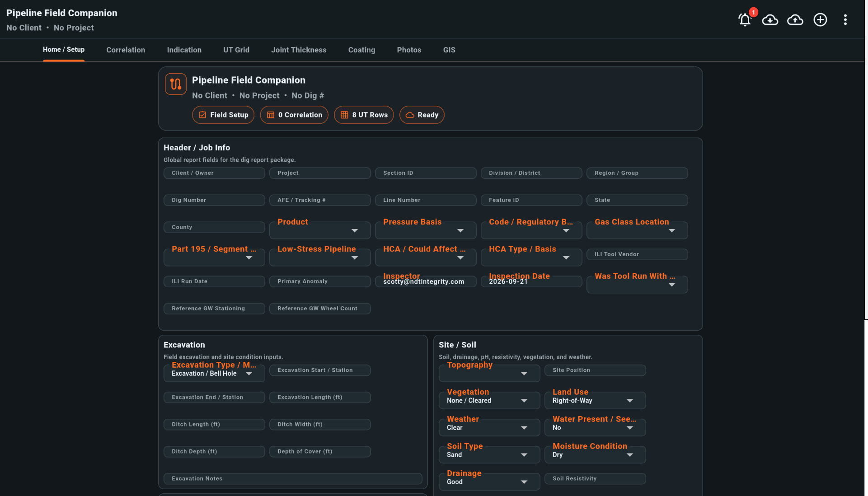Expand the Soil Type dropdown

(489, 454)
